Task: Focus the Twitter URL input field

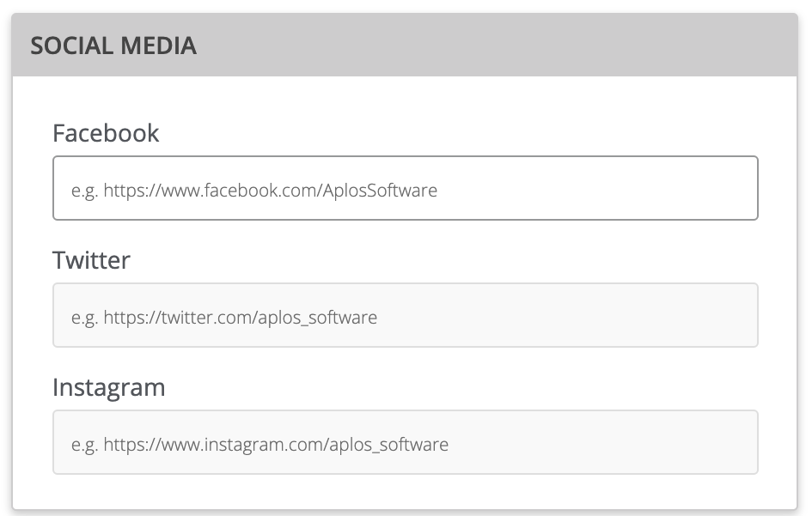Action: (x=405, y=315)
